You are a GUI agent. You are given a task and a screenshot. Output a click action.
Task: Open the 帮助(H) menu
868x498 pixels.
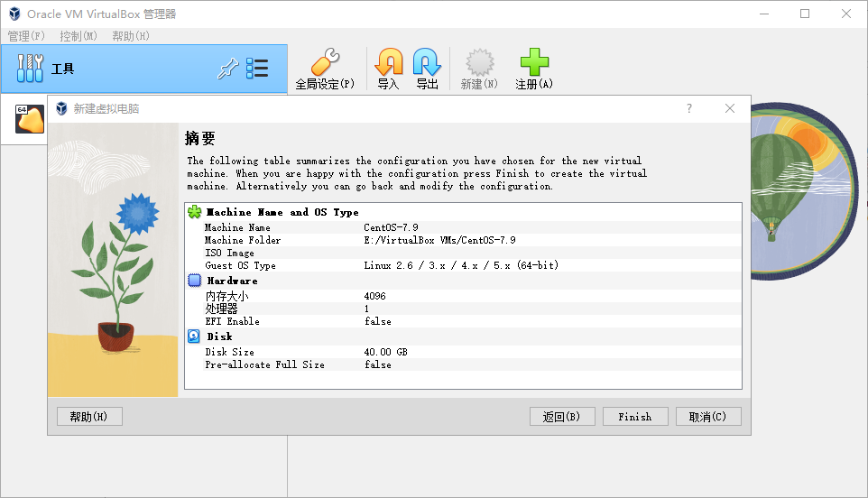point(131,36)
